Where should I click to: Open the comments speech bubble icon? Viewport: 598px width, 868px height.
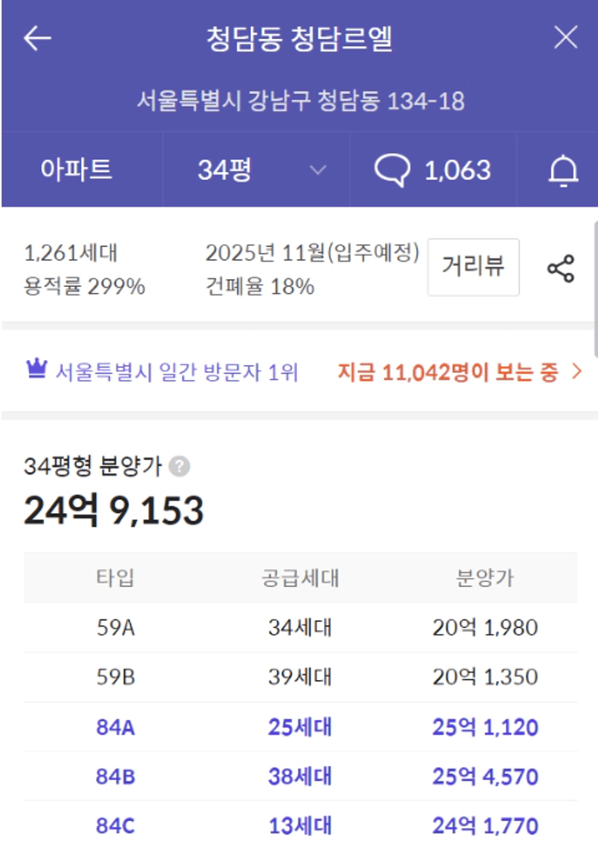393,171
